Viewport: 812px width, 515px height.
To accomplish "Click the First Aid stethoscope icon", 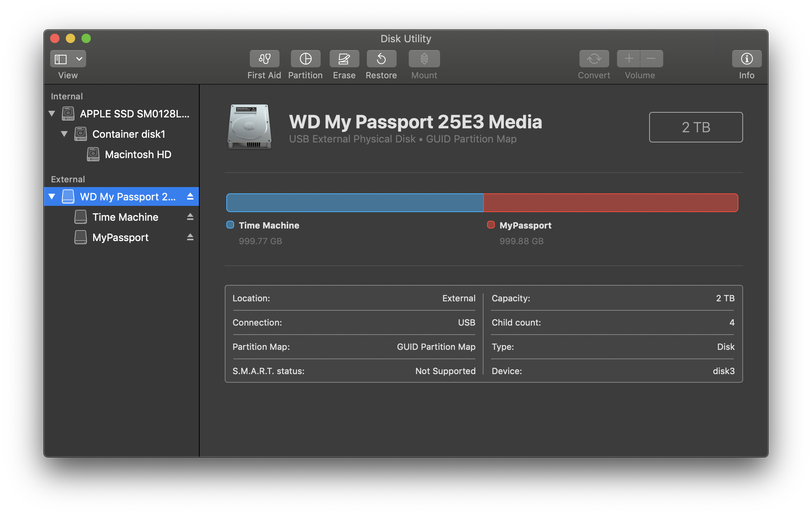I will click(264, 59).
